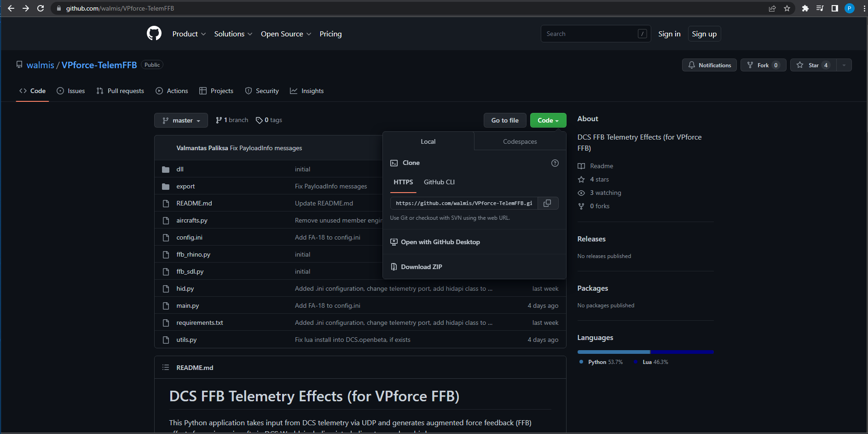View the 1 branch link

(232, 120)
